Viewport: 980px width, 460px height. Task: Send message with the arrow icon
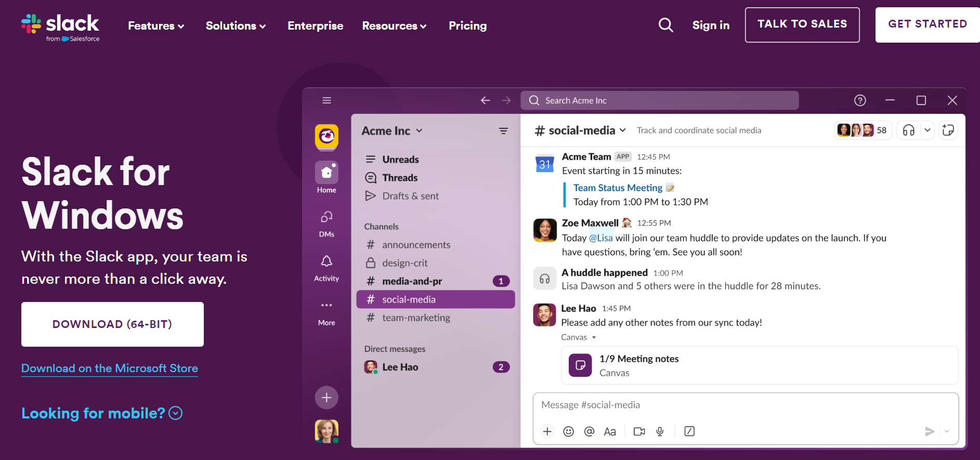click(x=930, y=431)
